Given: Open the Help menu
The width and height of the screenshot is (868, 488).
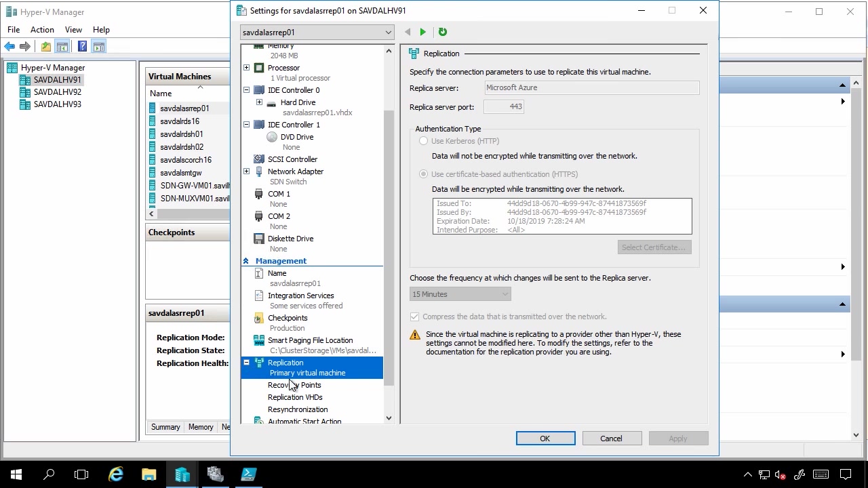Looking at the screenshot, I should click(x=101, y=30).
